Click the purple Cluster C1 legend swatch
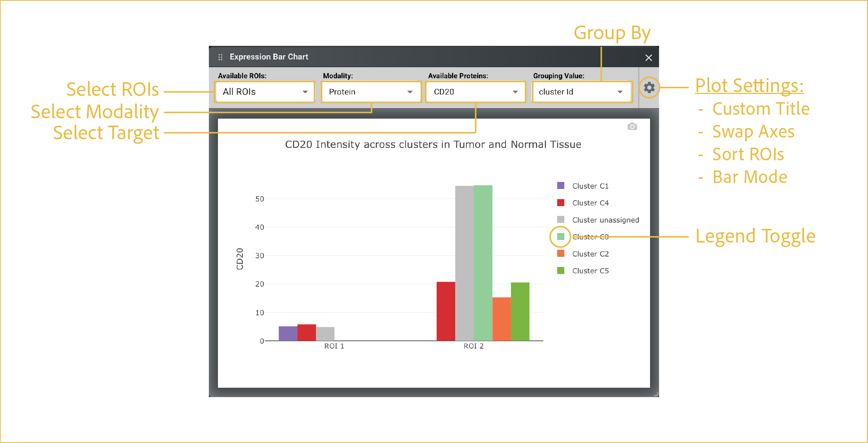Viewport: 868px width, 443px height. tap(560, 185)
